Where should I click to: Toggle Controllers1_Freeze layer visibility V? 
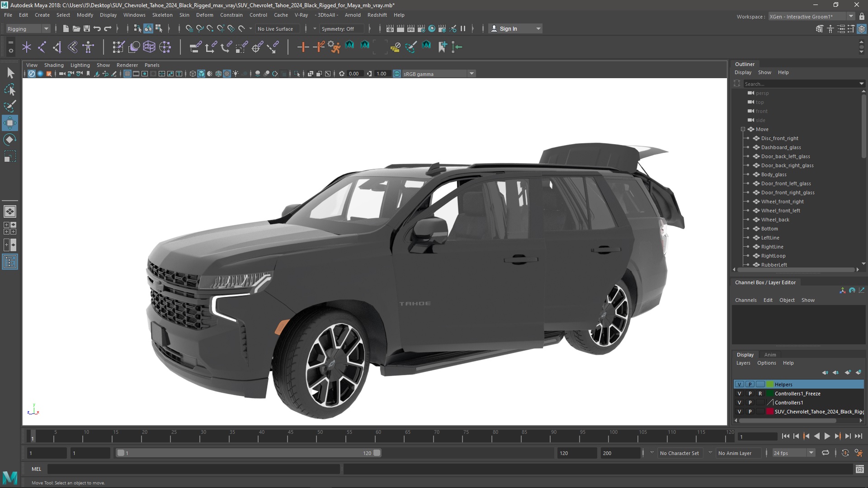tap(739, 394)
